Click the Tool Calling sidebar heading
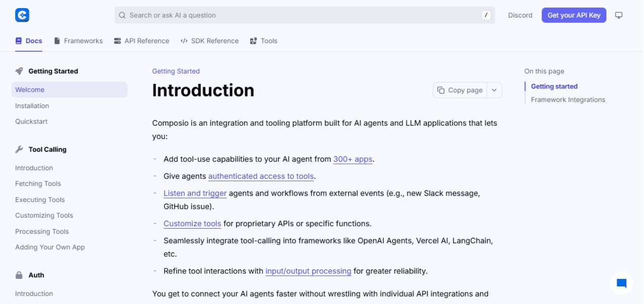 tap(47, 149)
